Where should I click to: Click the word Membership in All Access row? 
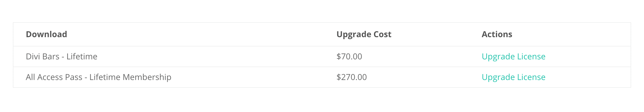coord(147,77)
